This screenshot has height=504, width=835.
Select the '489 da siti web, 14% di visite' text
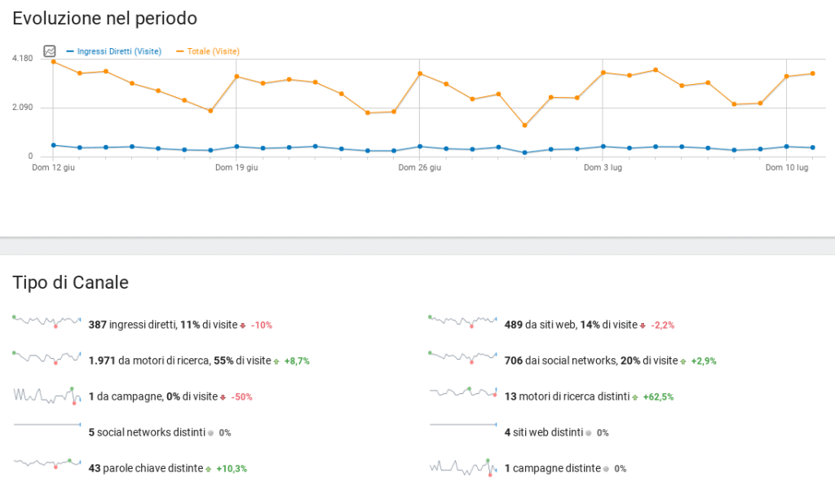571,325
